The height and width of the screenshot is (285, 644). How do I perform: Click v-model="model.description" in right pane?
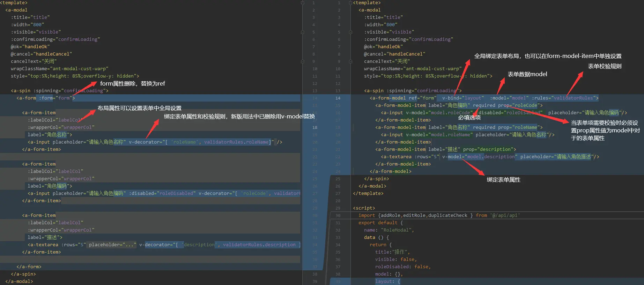tap(480, 157)
